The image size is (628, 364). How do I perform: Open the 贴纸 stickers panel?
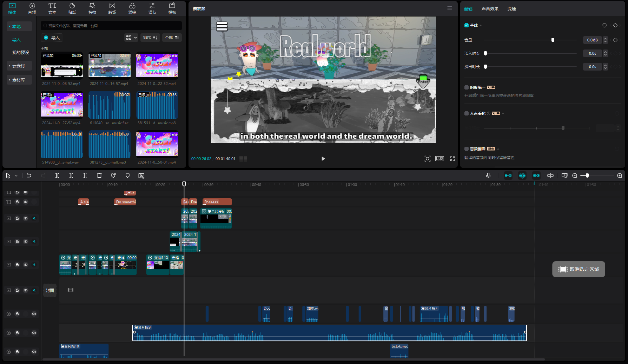72,8
